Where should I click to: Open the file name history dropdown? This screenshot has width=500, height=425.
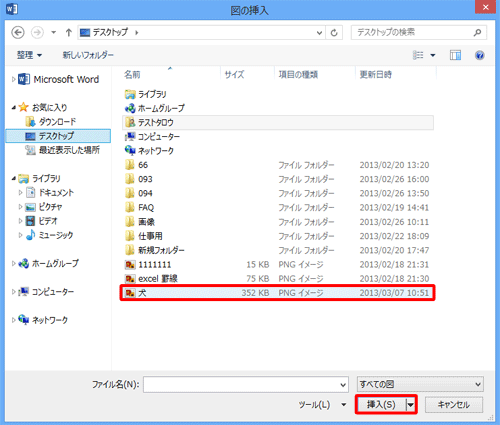tap(343, 385)
